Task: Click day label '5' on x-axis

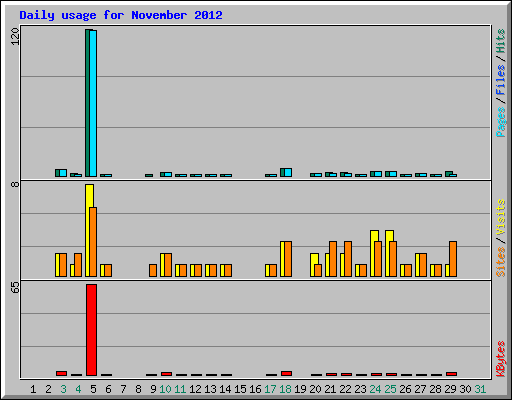Action: tap(93, 389)
